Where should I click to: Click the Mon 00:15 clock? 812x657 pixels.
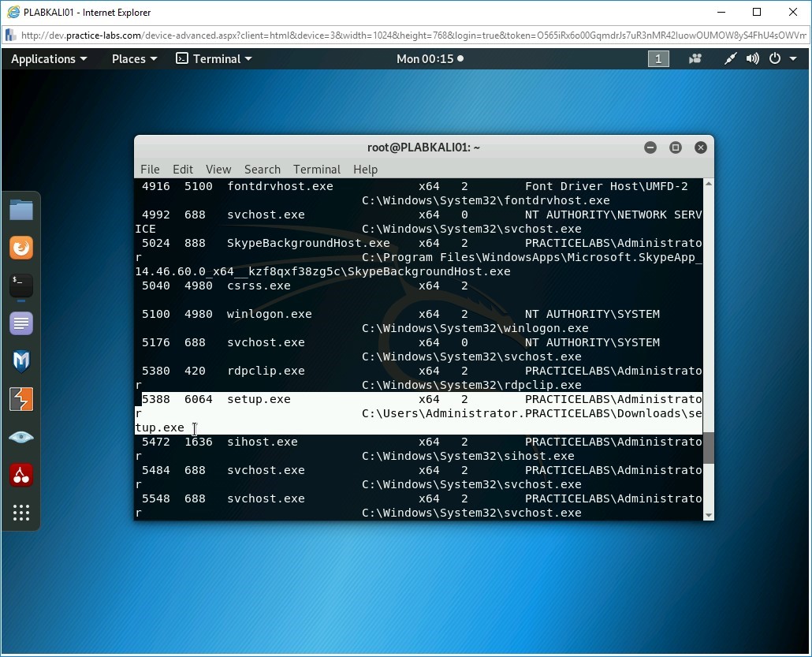click(430, 59)
